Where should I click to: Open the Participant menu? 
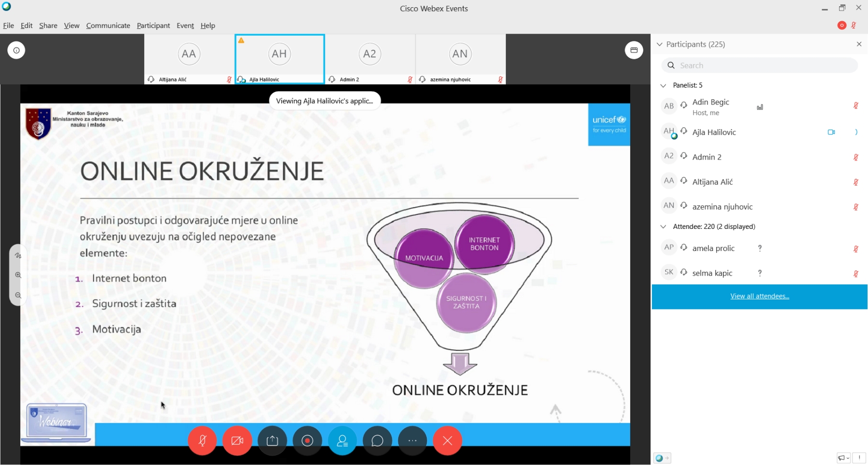[x=153, y=26]
